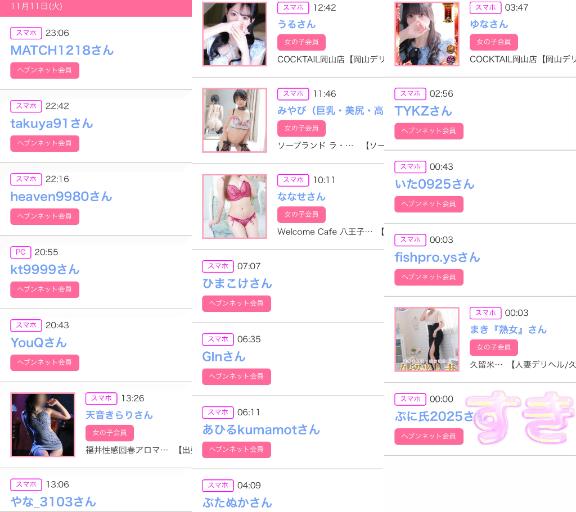Click the スマホ badge next to 23:06
The width and height of the screenshot is (576, 512).
(x=26, y=33)
